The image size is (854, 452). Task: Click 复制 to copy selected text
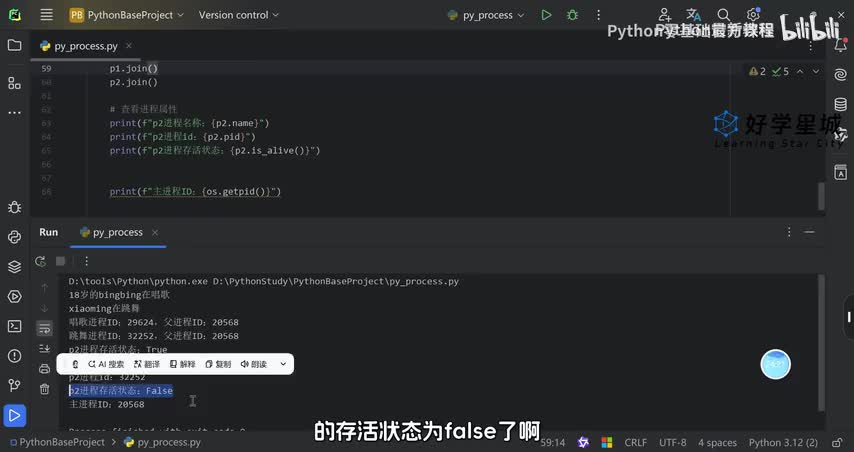(218, 364)
